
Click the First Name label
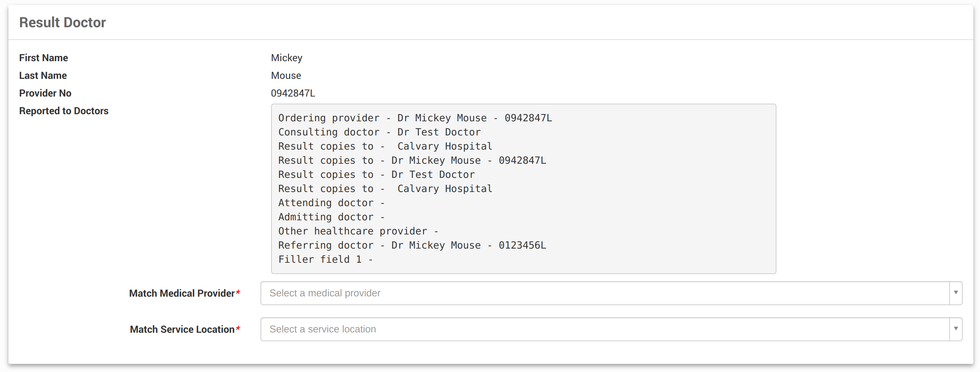pyautogui.click(x=43, y=58)
